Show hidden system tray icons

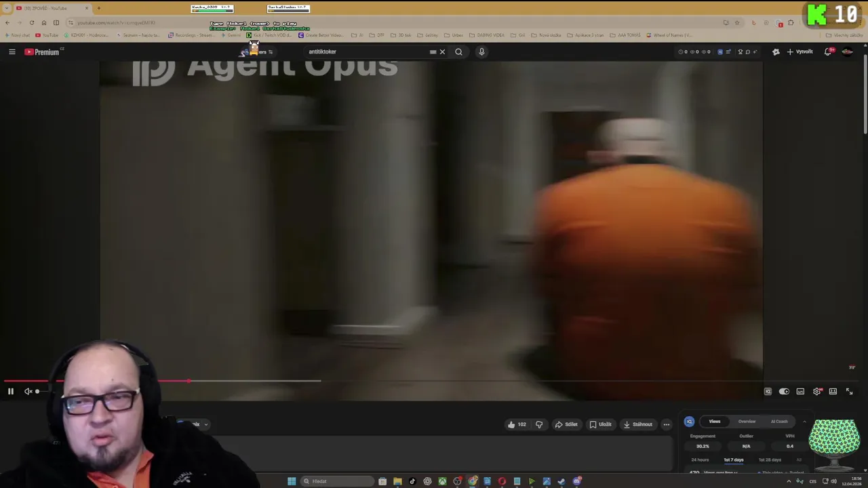point(789,481)
